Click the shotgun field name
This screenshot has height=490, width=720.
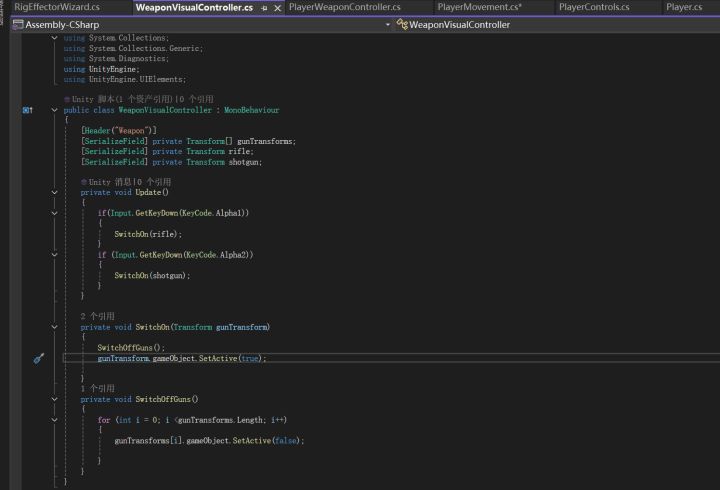[244, 162]
